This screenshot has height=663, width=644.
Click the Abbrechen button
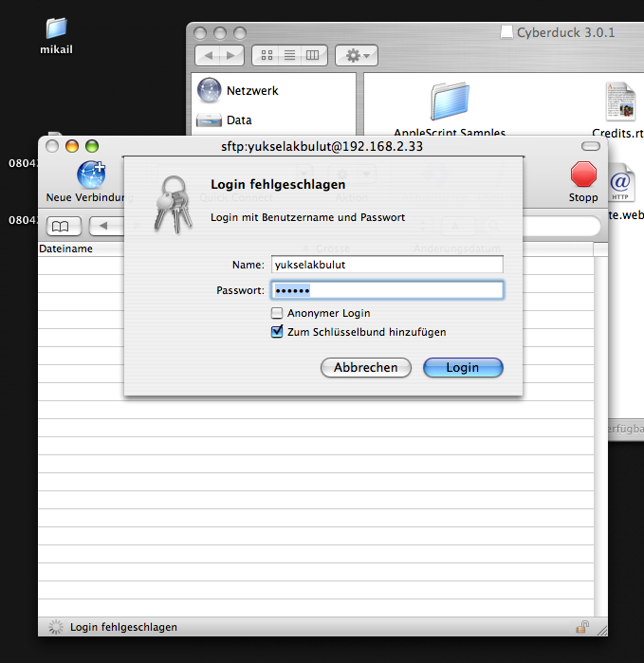366,367
